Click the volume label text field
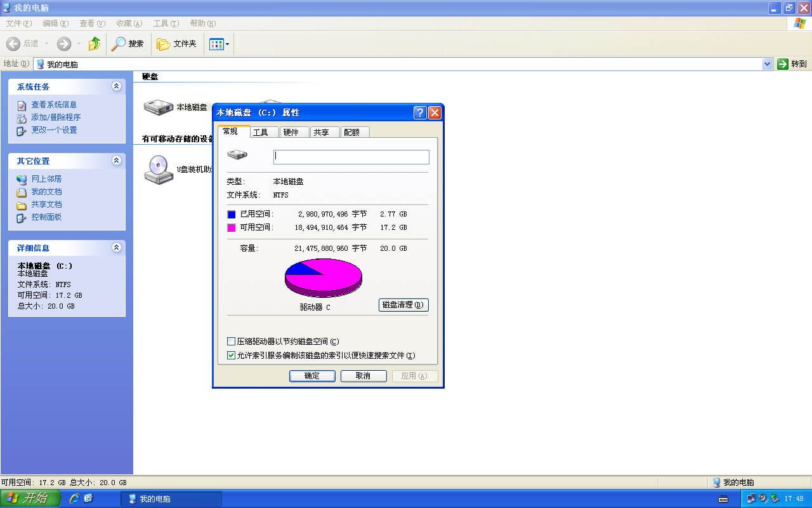The height and width of the screenshot is (508, 812). 351,157
